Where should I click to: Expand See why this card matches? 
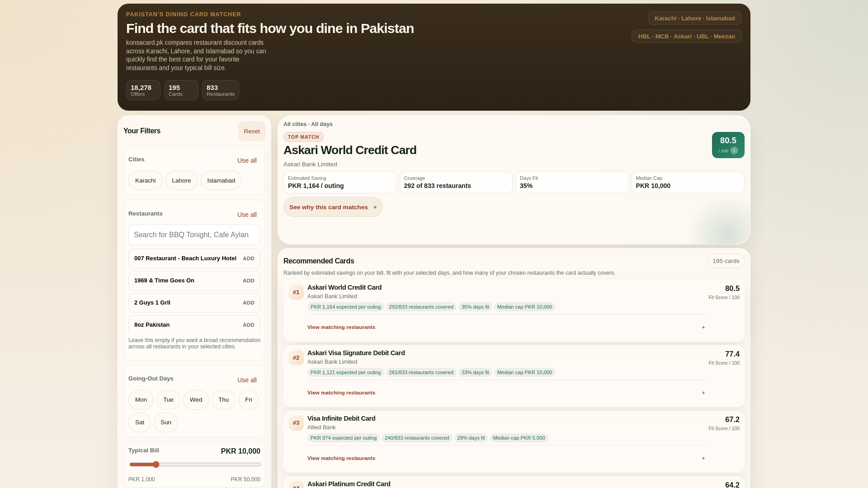[x=333, y=207]
